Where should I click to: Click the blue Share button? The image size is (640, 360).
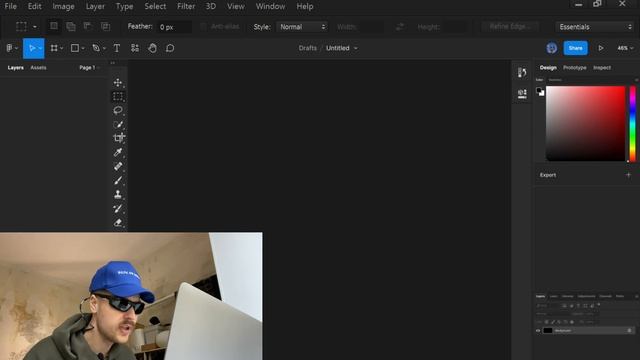(x=576, y=48)
